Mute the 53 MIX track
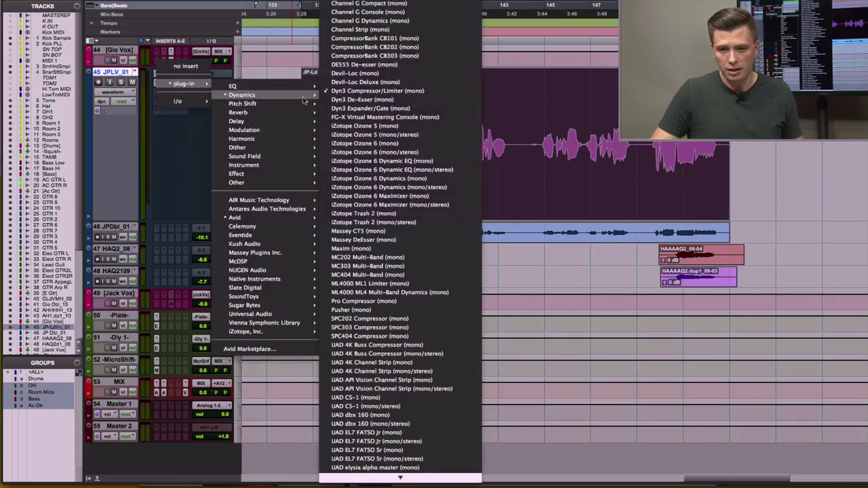Image resolution: width=868 pixels, height=488 pixels. [113, 392]
